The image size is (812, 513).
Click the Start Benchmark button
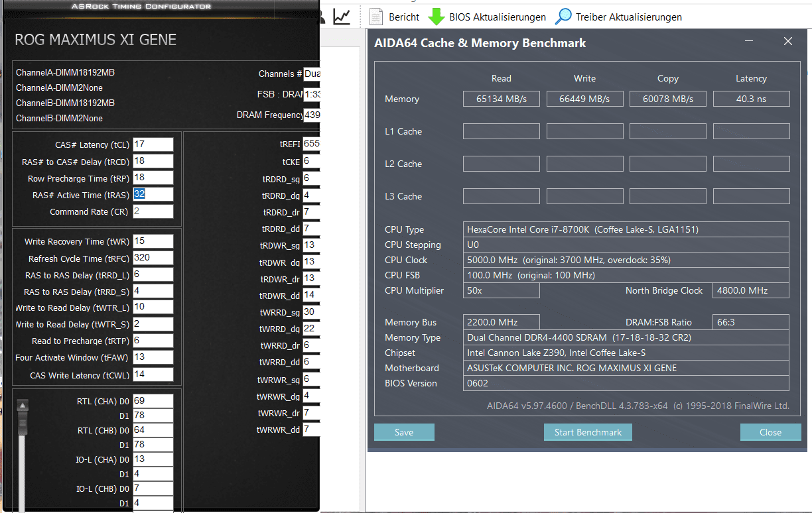click(x=588, y=432)
